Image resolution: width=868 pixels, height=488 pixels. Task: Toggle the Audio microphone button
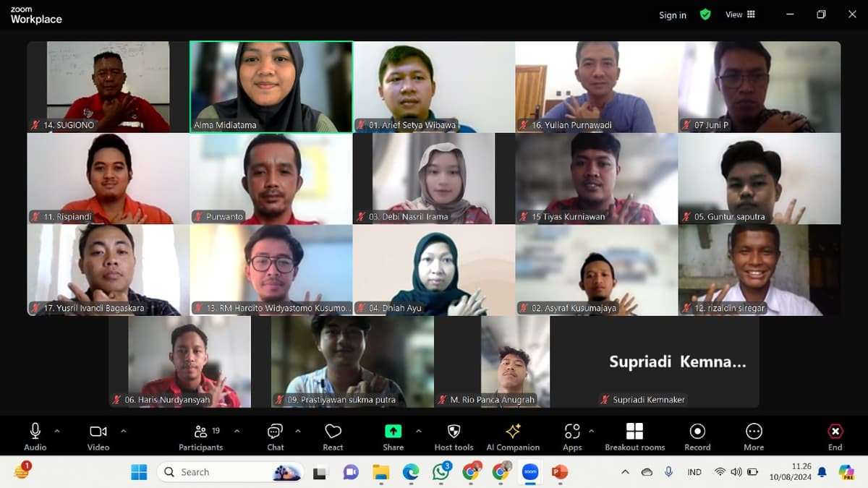35,437
